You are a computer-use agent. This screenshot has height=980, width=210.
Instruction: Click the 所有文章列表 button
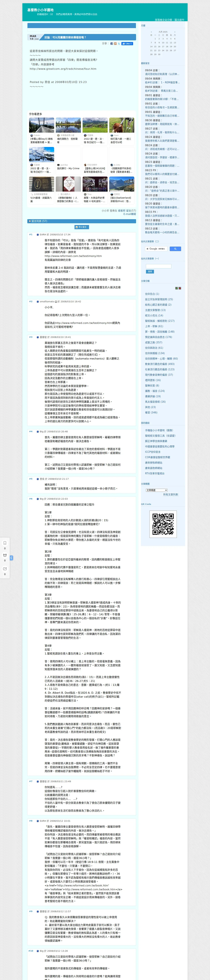(170, 495)
